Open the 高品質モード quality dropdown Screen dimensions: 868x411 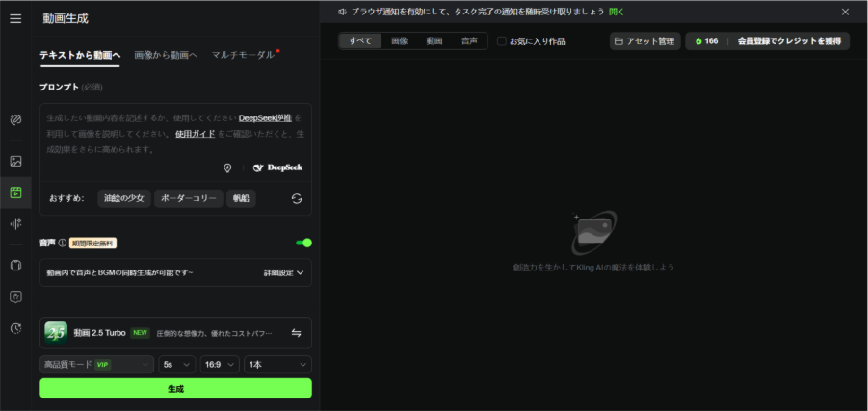[97, 365]
